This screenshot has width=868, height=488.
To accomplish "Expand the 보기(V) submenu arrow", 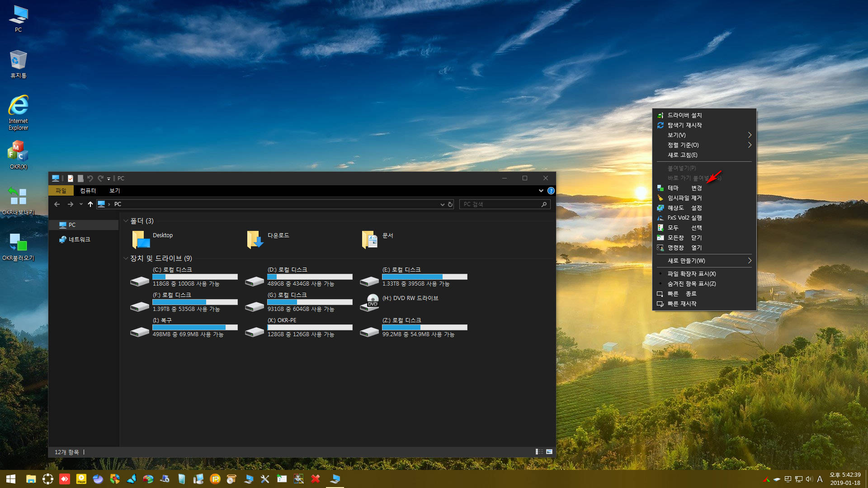I will click(x=750, y=135).
